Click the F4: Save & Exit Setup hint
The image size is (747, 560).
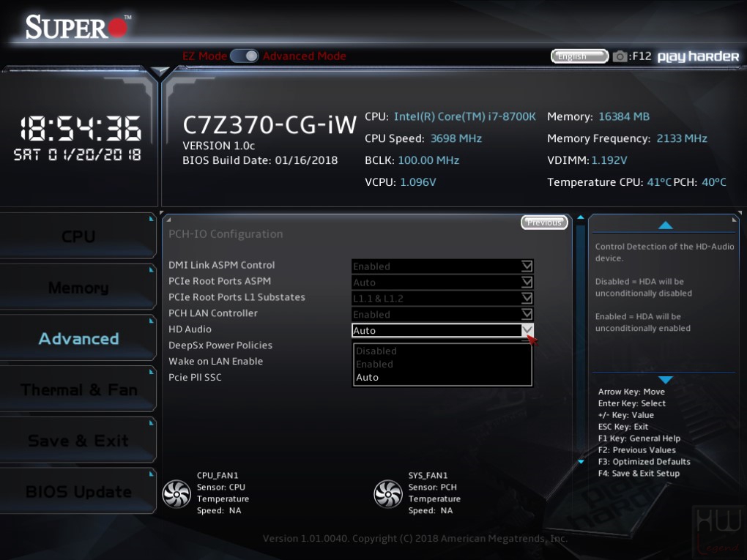639,474
